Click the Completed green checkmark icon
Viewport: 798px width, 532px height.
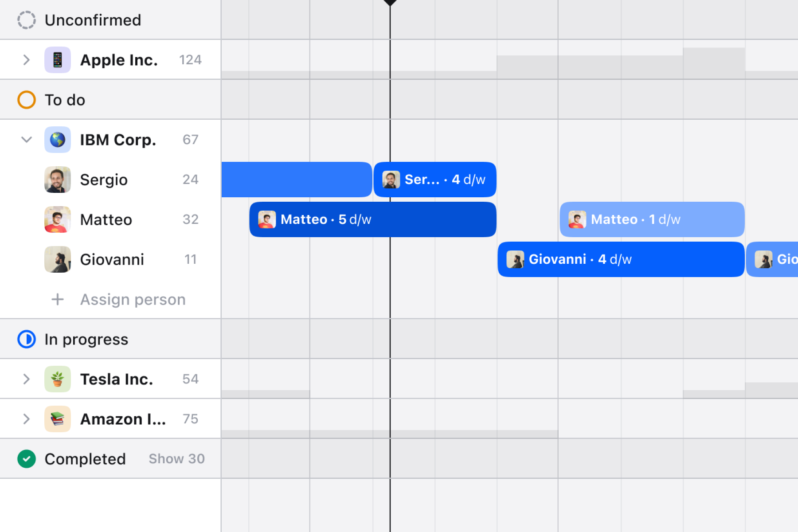pyautogui.click(x=27, y=459)
